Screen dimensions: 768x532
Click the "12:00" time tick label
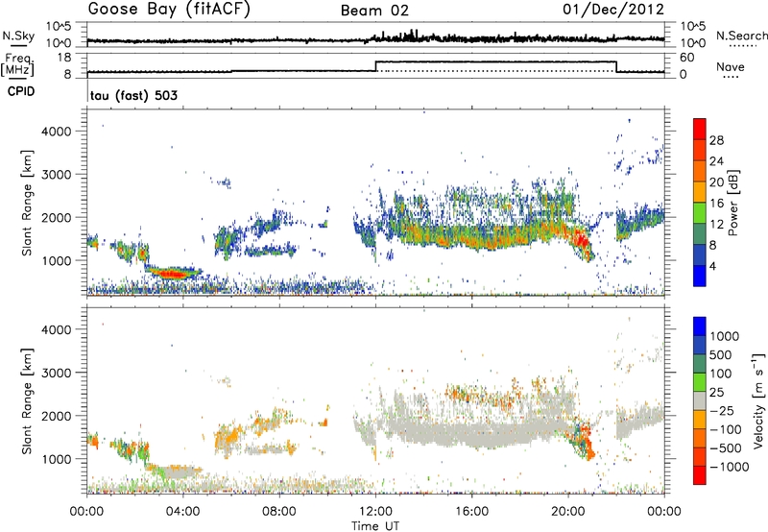click(375, 512)
